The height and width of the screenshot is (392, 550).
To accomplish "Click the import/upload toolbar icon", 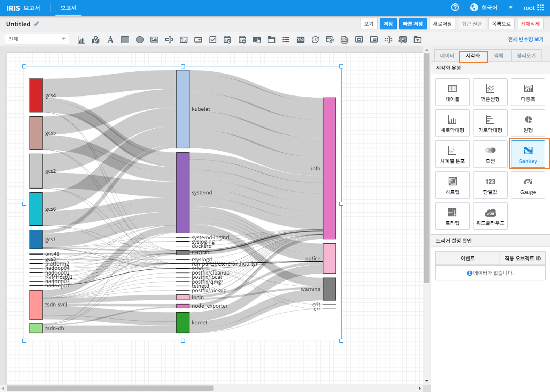I will (418, 40).
